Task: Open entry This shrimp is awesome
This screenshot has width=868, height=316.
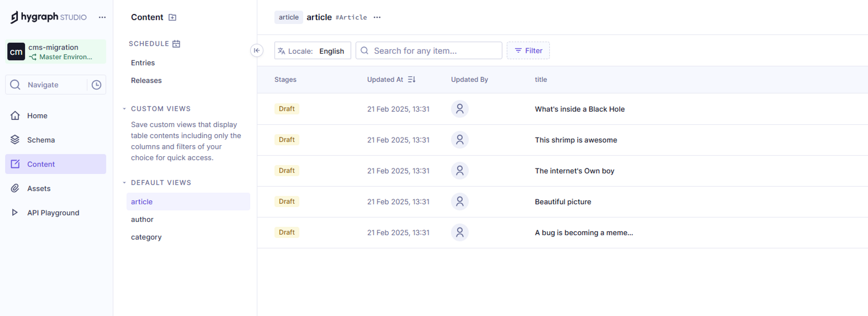Action: 576,140
